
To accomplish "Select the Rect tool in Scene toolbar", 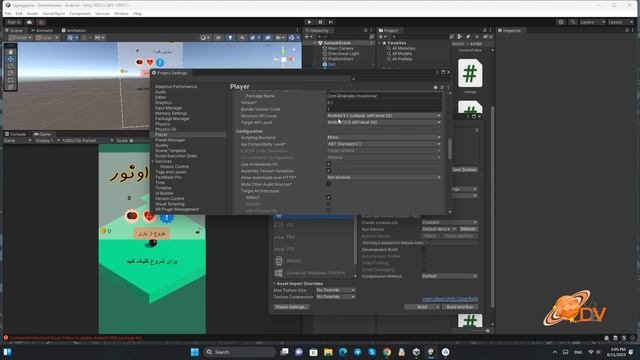I will click(x=11, y=80).
